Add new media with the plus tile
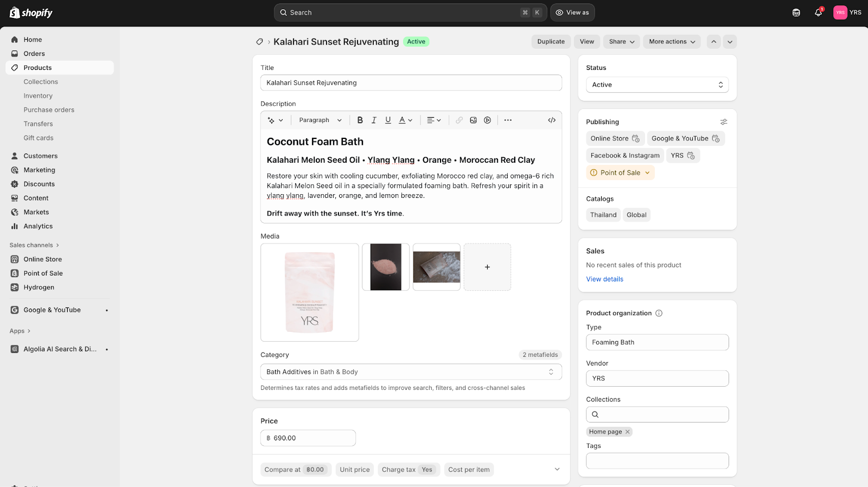The height and width of the screenshot is (487, 868). pyautogui.click(x=487, y=267)
